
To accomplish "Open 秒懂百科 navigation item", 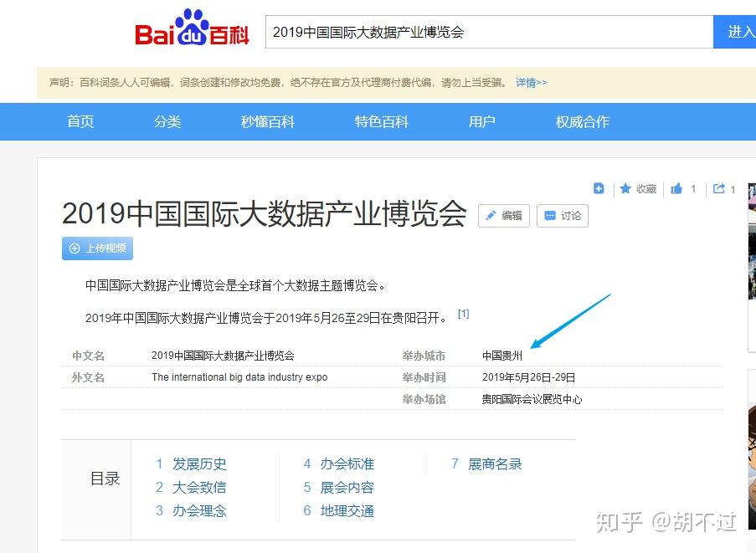I will click(x=268, y=121).
